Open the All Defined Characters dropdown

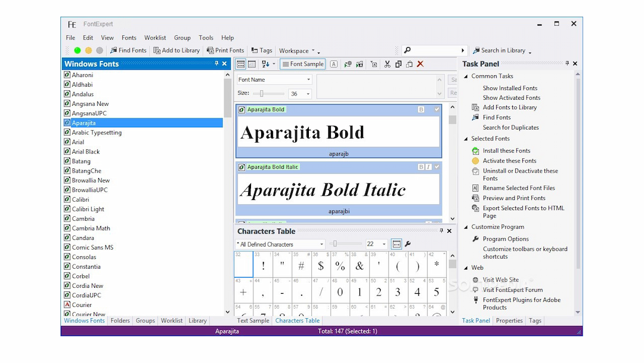(x=323, y=244)
